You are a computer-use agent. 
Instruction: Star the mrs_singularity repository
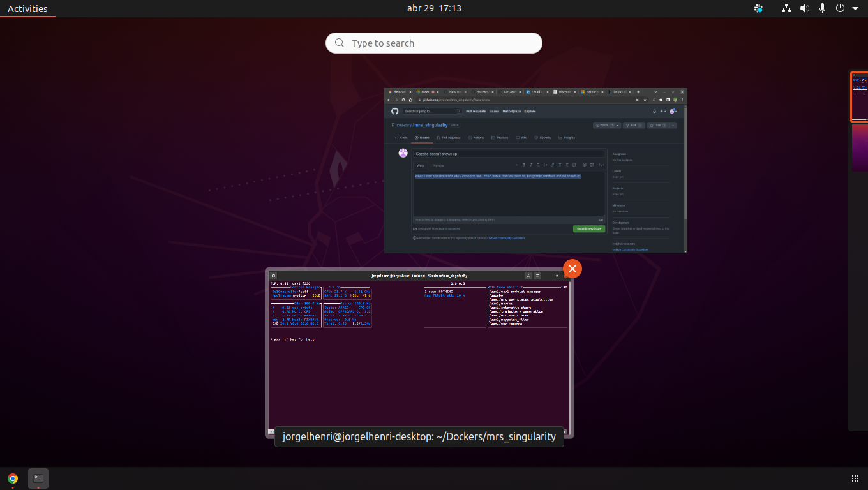658,125
